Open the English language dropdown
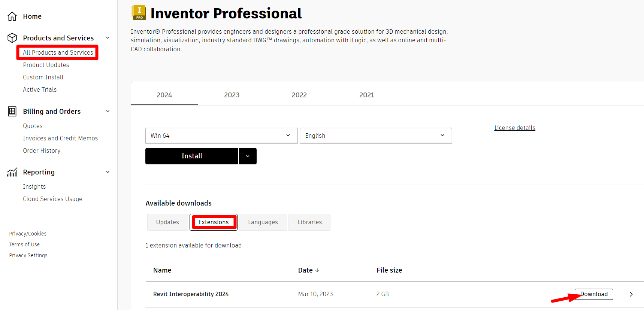Viewport: 644px width, 310px height. coord(376,136)
